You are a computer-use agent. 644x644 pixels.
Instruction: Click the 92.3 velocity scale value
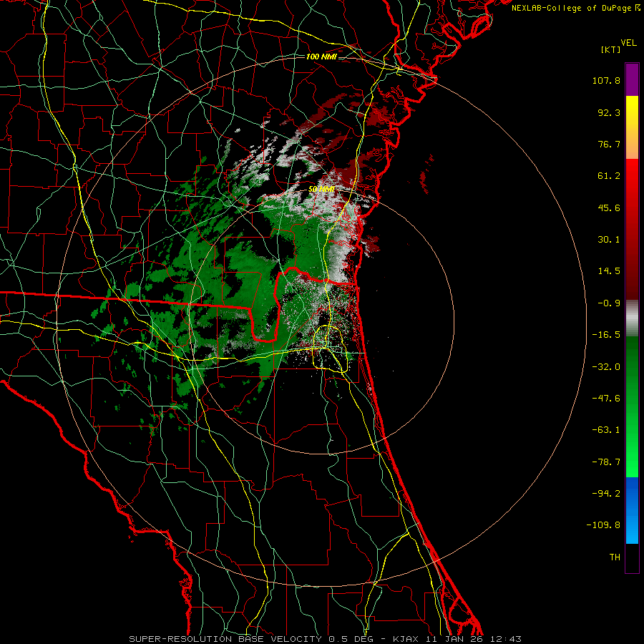[609, 112]
